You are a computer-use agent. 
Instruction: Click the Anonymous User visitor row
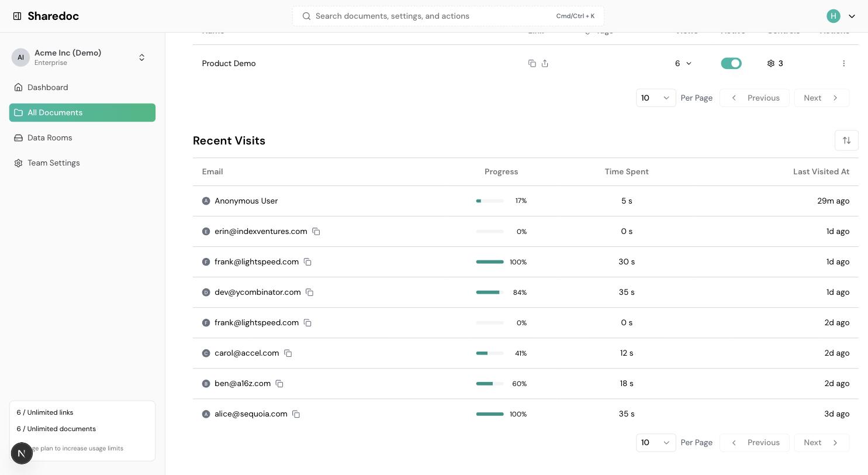pyautogui.click(x=525, y=201)
